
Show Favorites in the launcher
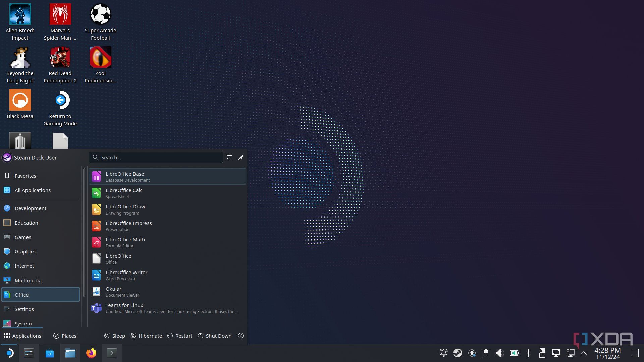pyautogui.click(x=41, y=176)
